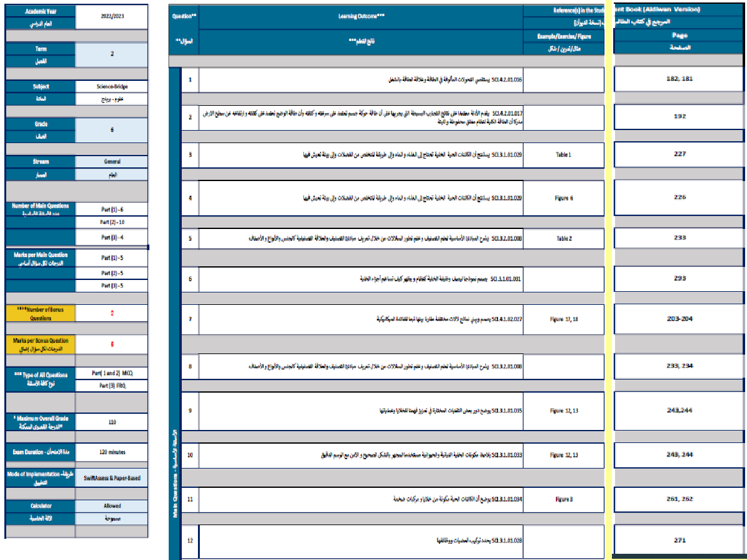This screenshot has width=747, height=560.
Task: Select the 'Example/Exercise/Figure' column header
Action: (x=563, y=37)
